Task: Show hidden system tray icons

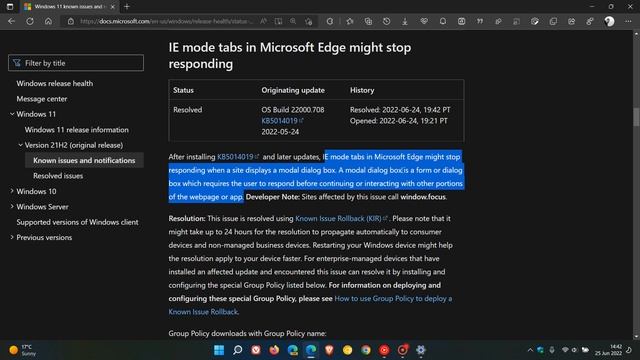Action: 530,350
